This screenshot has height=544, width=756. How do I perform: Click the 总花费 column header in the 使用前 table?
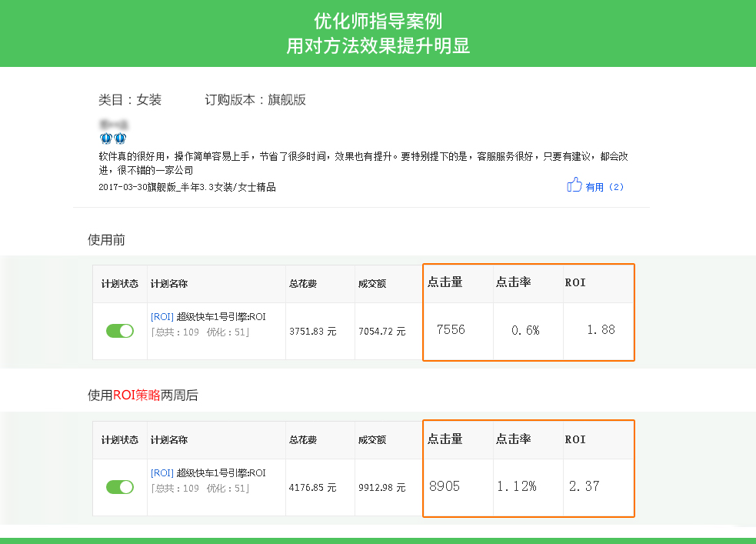302,284
